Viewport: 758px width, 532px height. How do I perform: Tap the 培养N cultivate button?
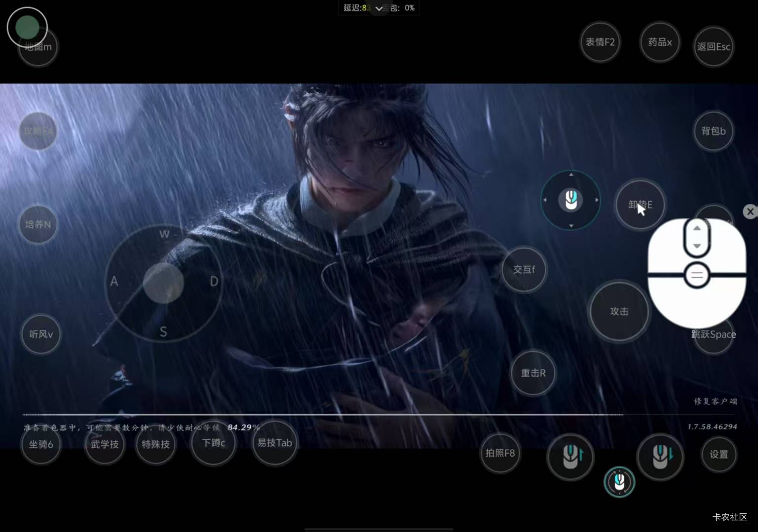click(x=38, y=224)
